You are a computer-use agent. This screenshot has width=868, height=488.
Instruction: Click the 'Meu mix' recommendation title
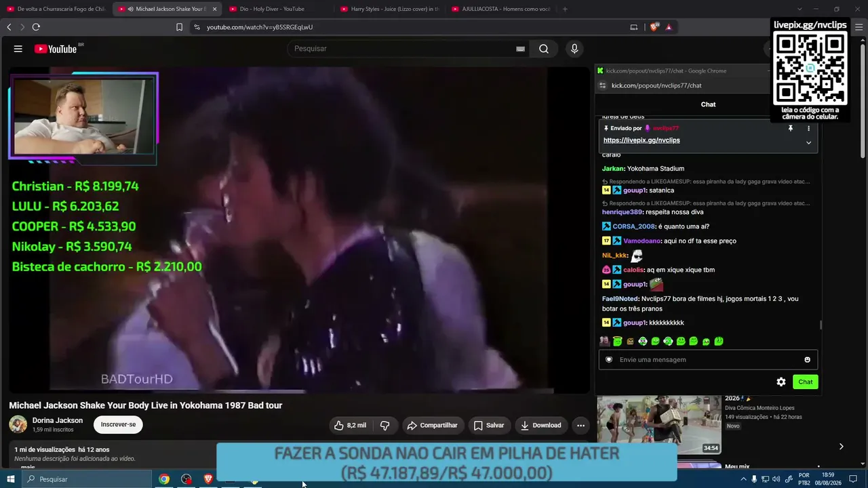coord(737,466)
